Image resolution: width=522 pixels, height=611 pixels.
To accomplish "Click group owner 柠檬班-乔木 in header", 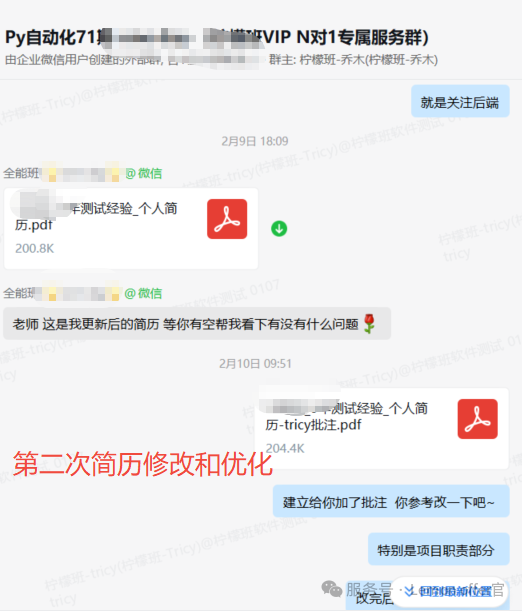I will click(353, 60).
